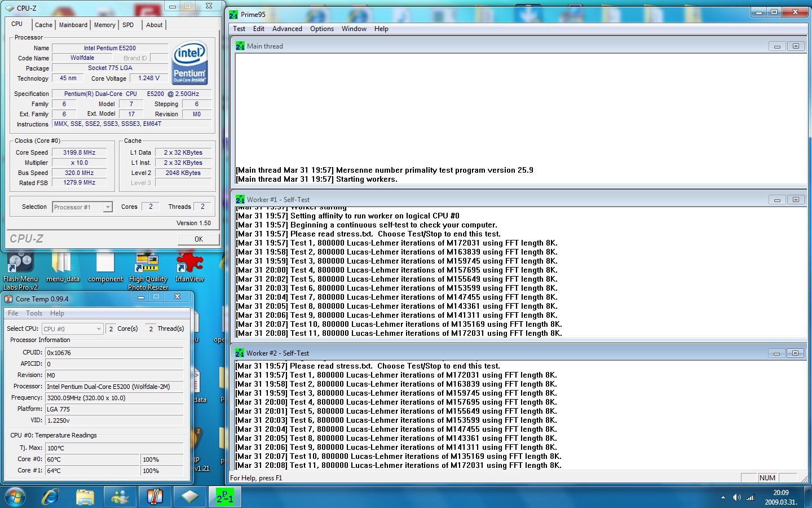Select the component file icon on the desktop
This screenshot has width=812, height=508.
pyautogui.click(x=105, y=268)
